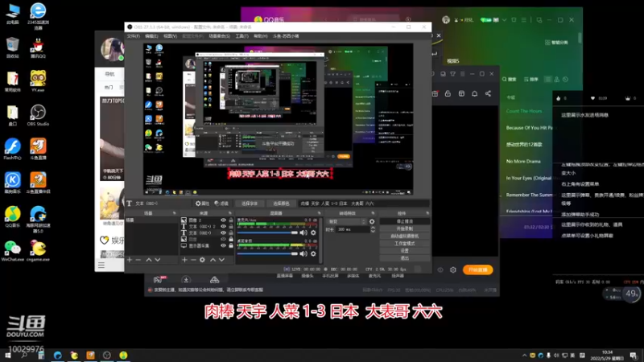Toggle lock on 文本 (GDI+) 2 source
Viewport: 644px width, 362px height.
[231, 227]
